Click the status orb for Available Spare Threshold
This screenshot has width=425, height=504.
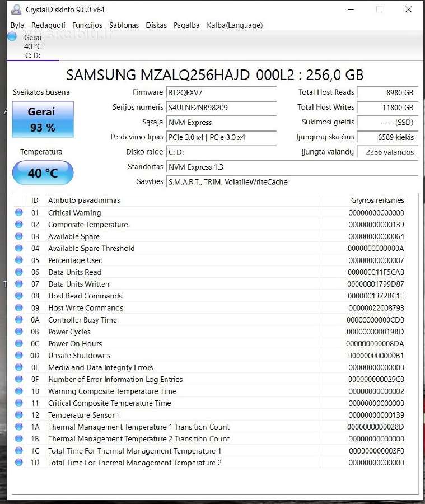click(19, 248)
